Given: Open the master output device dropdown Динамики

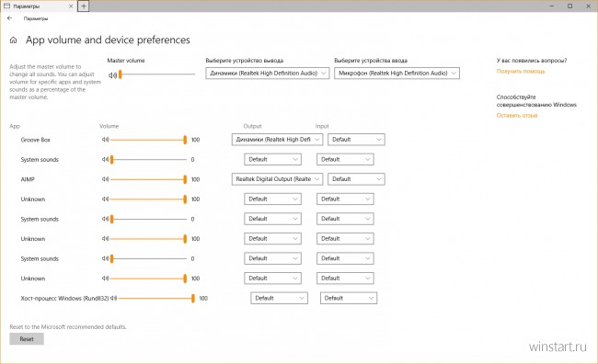Looking at the screenshot, I should click(268, 74).
